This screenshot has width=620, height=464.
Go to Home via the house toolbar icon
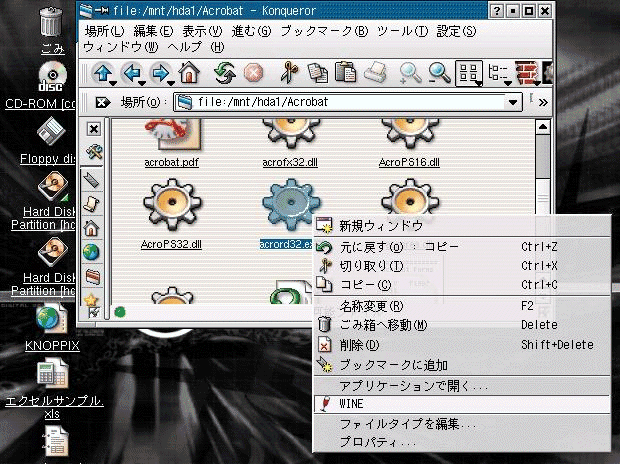(x=189, y=73)
